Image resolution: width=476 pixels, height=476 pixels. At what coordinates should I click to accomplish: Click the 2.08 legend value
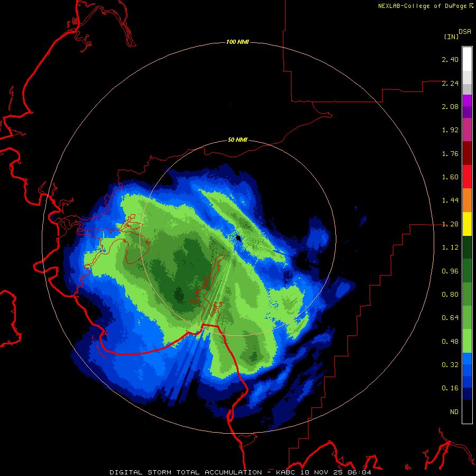(x=450, y=106)
